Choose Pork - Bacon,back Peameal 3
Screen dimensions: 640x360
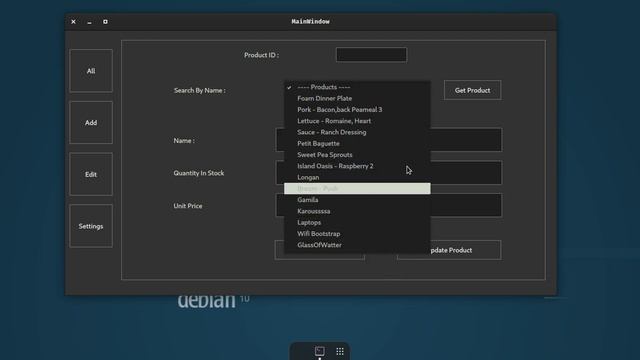(x=357, y=109)
